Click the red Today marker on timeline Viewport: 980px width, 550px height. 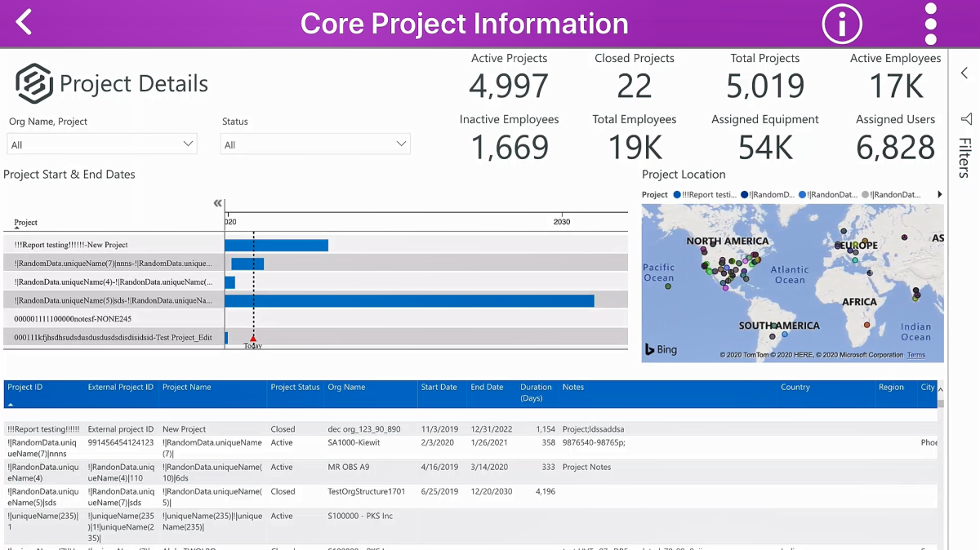click(x=253, y=339)
